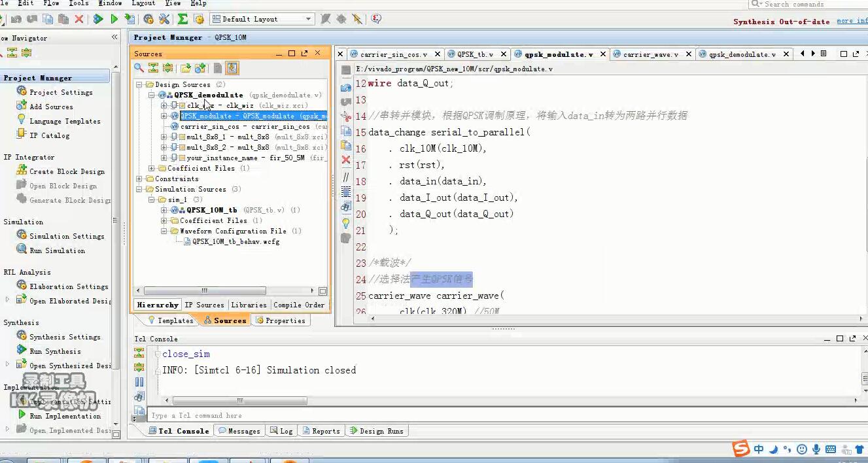Expand the clk_wiz tree node
The height and width of the screenshot is (463, 868).
pos(164,105)
